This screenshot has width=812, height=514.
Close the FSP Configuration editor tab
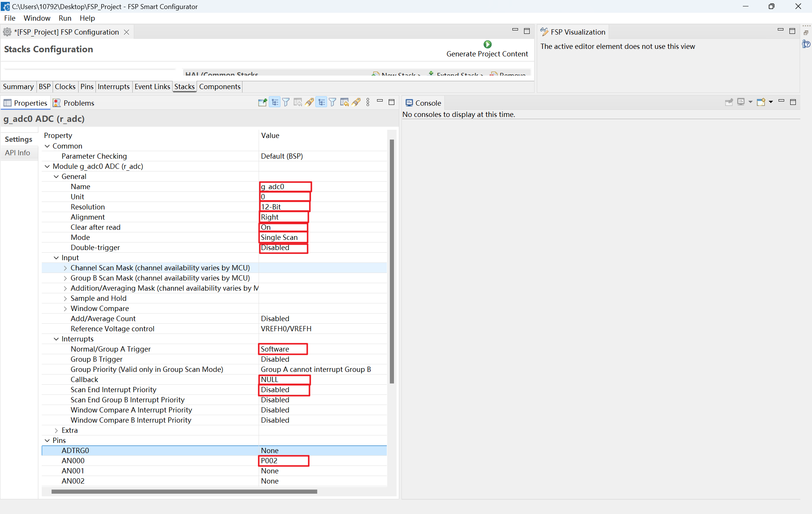click(127, 32)
